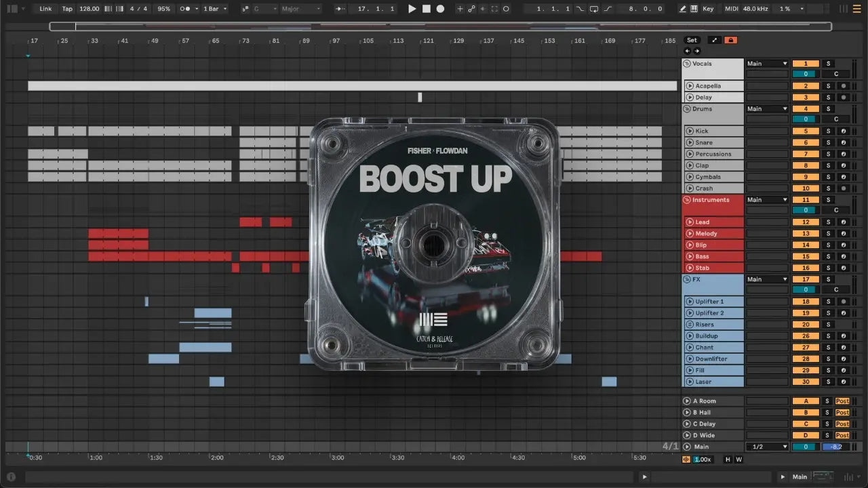Adjust the Vocals group volume slider showing 0
The height and width of the screenshot is (488, 868).
point(806,75)
